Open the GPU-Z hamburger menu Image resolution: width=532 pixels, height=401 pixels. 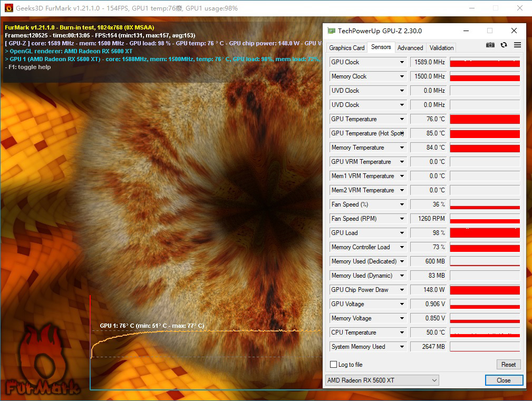coord(517,45)
